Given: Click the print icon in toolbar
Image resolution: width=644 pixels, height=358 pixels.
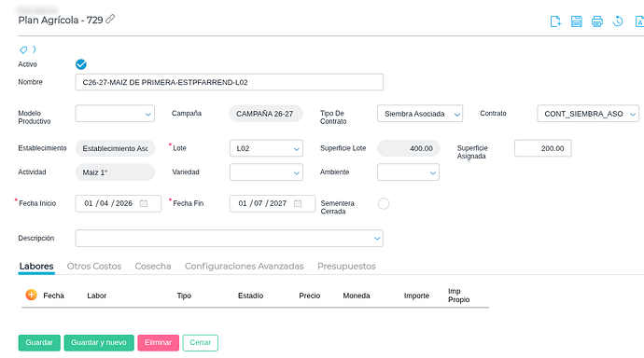Looking at the screenshot, I should click(596, 21).
